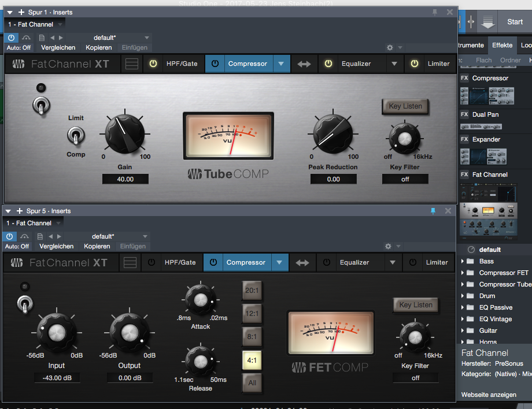Open Compressor model dropdown in Spur 5
Image resolution: width=532 pixels, height=409 pixels.
tap(279, 262)
